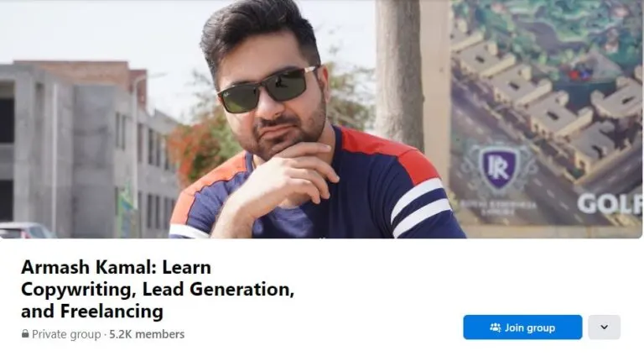644x356 pixels.
Task: Click the Join group button
Action: point(522,327)
